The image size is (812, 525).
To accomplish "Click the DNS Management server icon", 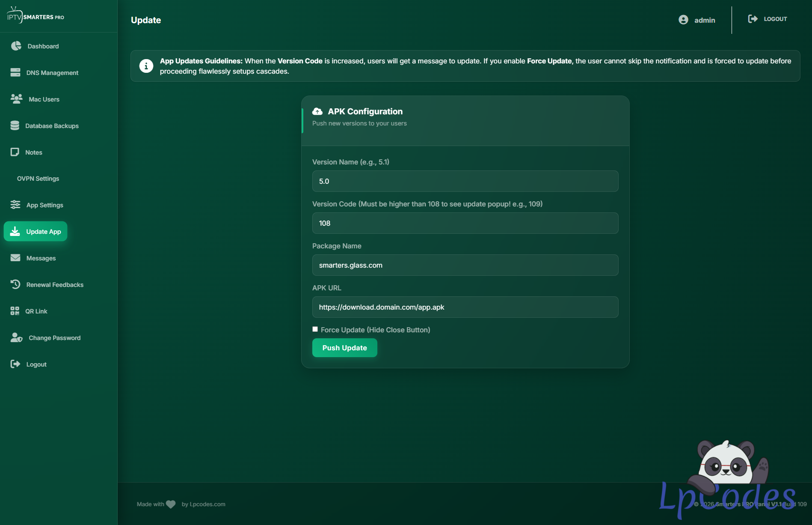I will [x=15, y=72].
